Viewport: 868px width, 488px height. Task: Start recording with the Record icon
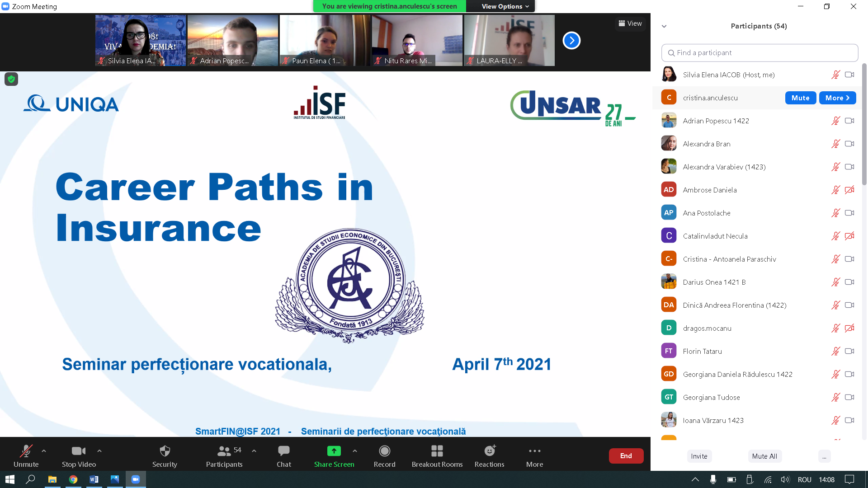[x=385, y=450]
